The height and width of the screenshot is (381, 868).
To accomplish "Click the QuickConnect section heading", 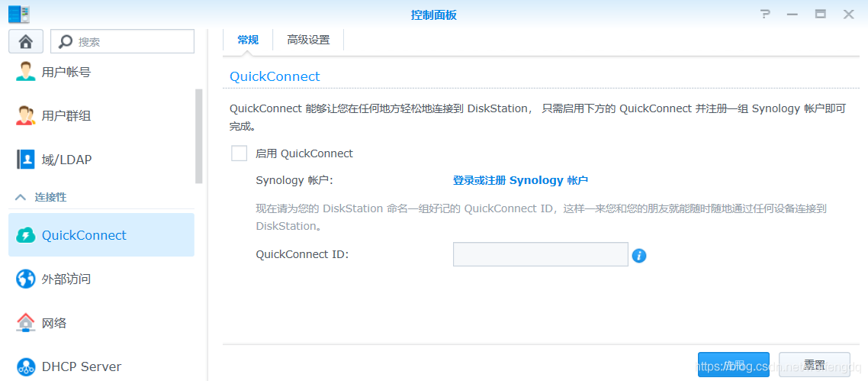I will pos(275,76).
